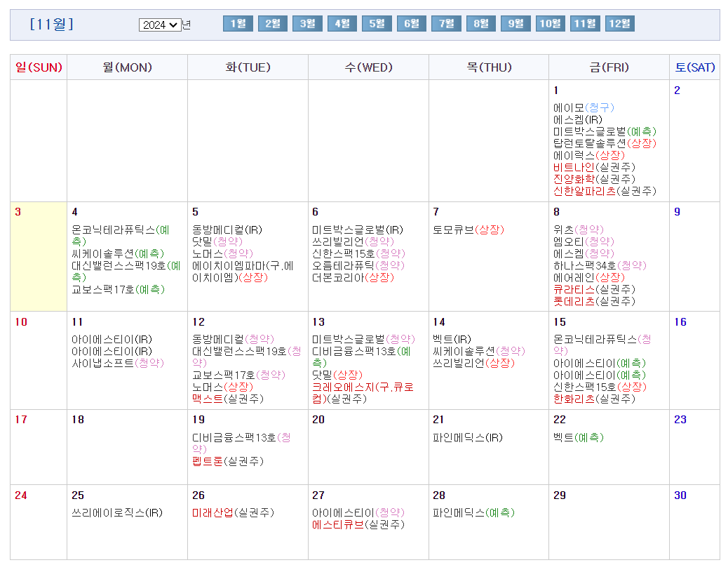
Task: Switch to the 8월 month button
Action: tap(481, 24)
